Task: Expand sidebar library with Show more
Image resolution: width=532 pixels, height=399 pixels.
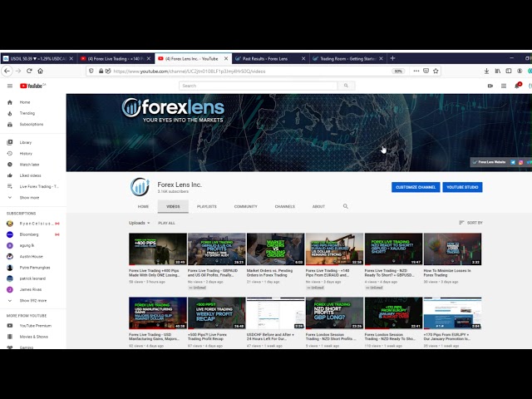Action: click(29, 198)
